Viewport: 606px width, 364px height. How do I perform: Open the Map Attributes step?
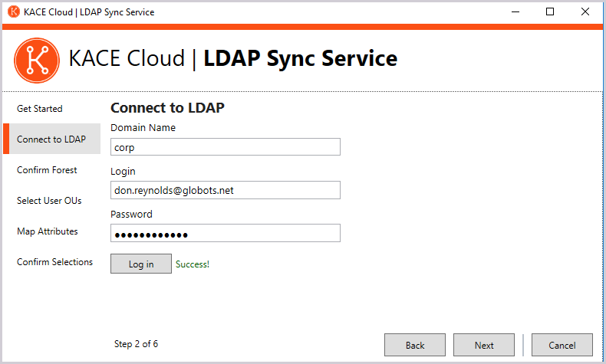47,231
